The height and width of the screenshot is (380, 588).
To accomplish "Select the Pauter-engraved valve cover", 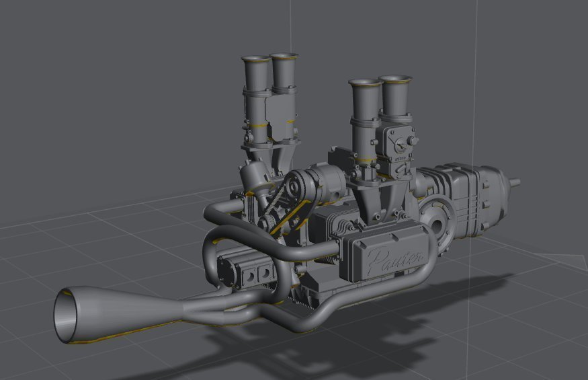I will (385, 256).
